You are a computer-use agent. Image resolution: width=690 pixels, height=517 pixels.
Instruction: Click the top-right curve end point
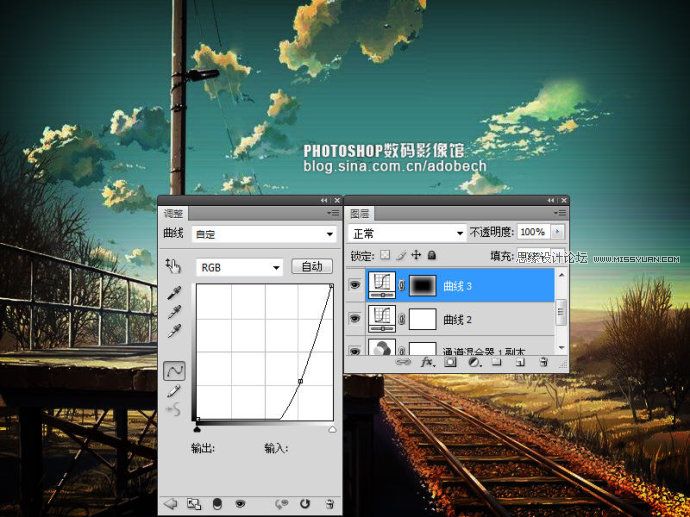pyautogui.click(x=331, y=286)
